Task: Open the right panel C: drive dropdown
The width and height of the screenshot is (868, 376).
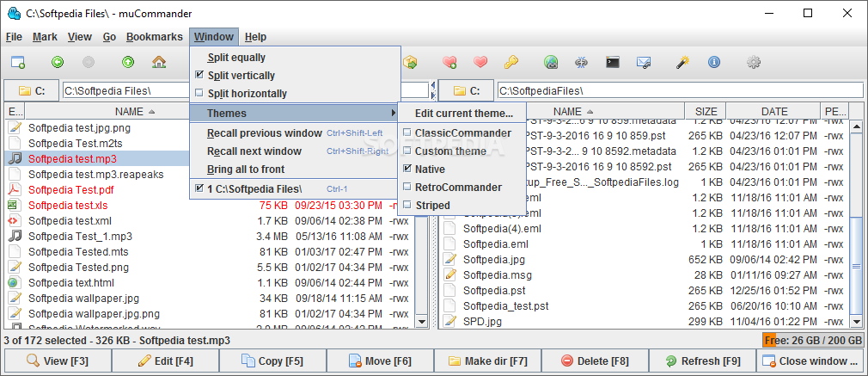Action: (467, 91)
